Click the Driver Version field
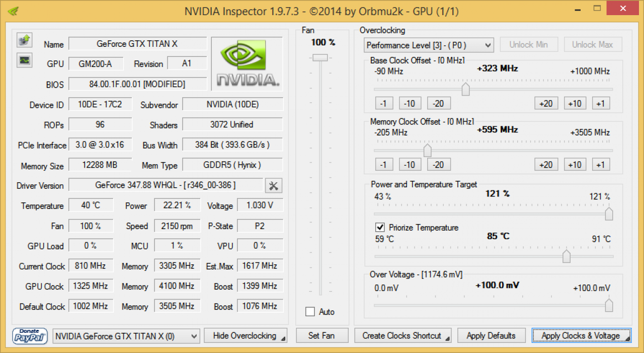Screen dimensions: 644x353 (166, 185)
